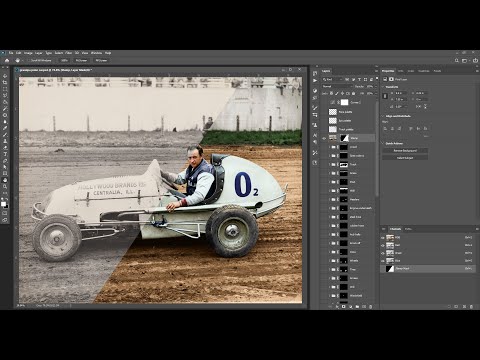This screenshot has height=360, width=480.
Task: Expand the windshield layer group arrow
Action: [329, 296]
